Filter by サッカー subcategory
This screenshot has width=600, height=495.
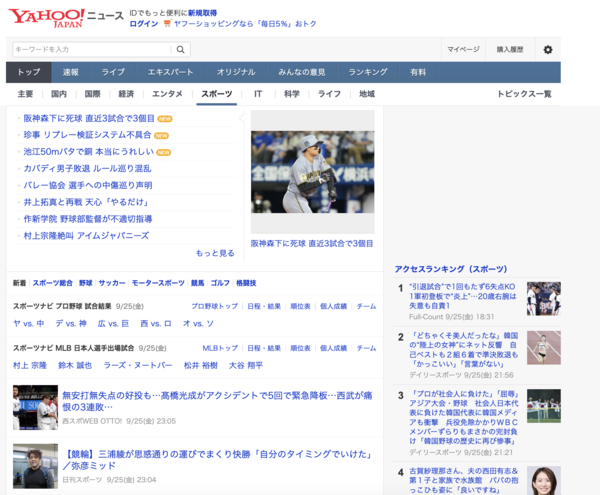(x=112, y=283)
